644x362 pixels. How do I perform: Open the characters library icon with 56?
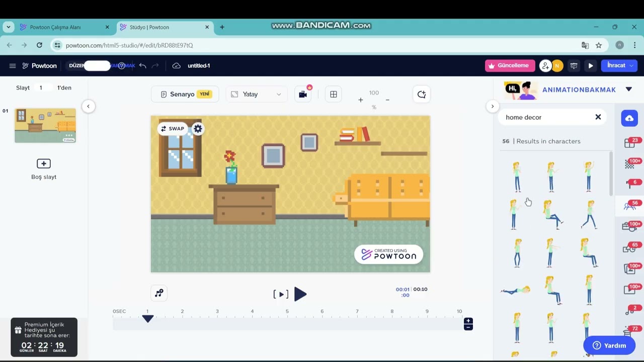coord(630,206)
